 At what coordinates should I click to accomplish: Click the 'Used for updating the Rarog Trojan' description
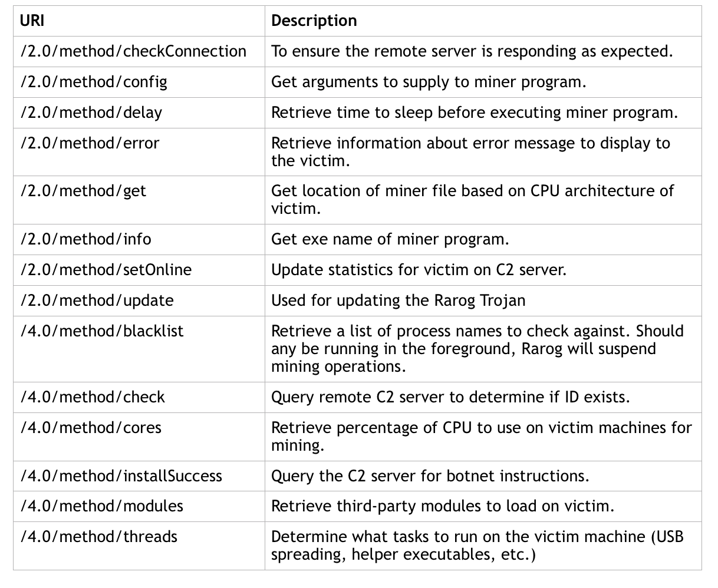(x=398, y=300)
